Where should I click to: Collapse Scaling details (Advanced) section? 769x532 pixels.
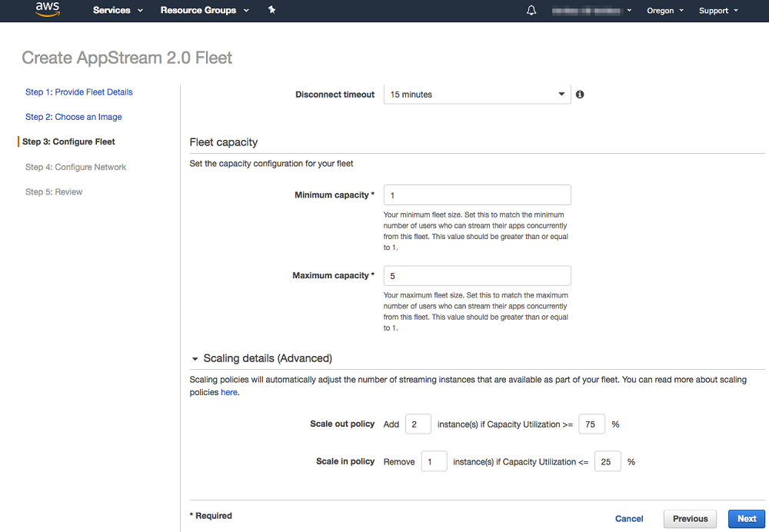195,359
